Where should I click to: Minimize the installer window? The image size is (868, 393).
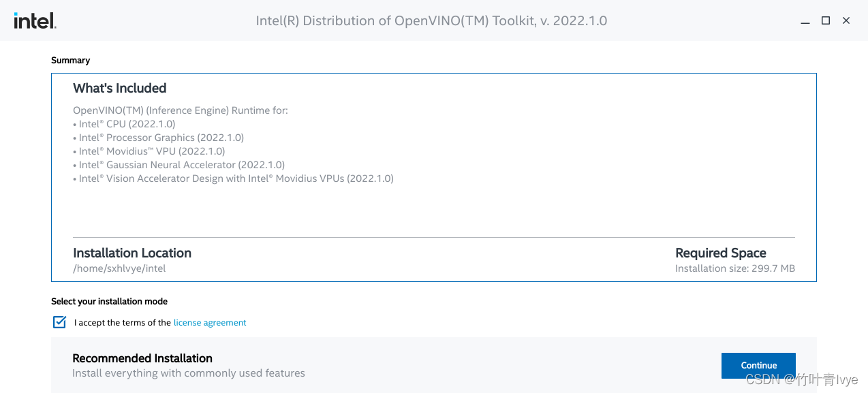[805, 21]
